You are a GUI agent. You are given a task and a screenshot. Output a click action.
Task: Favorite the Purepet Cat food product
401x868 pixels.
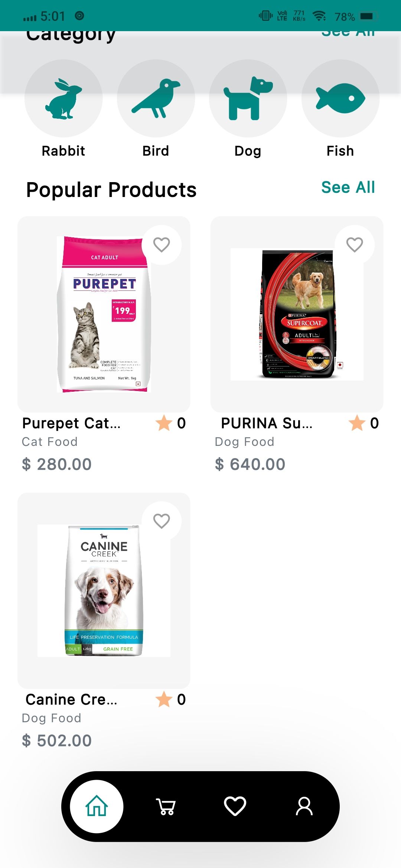coord(162,245)
